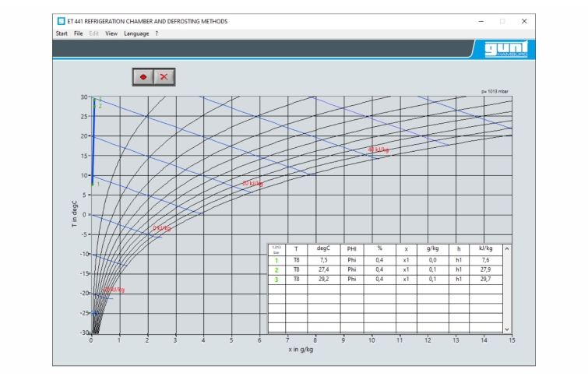The height and width of the screenshot is (380, 588).
Task: Click the 0 kJ/kg enthalpy label
Action: (162, 228)
